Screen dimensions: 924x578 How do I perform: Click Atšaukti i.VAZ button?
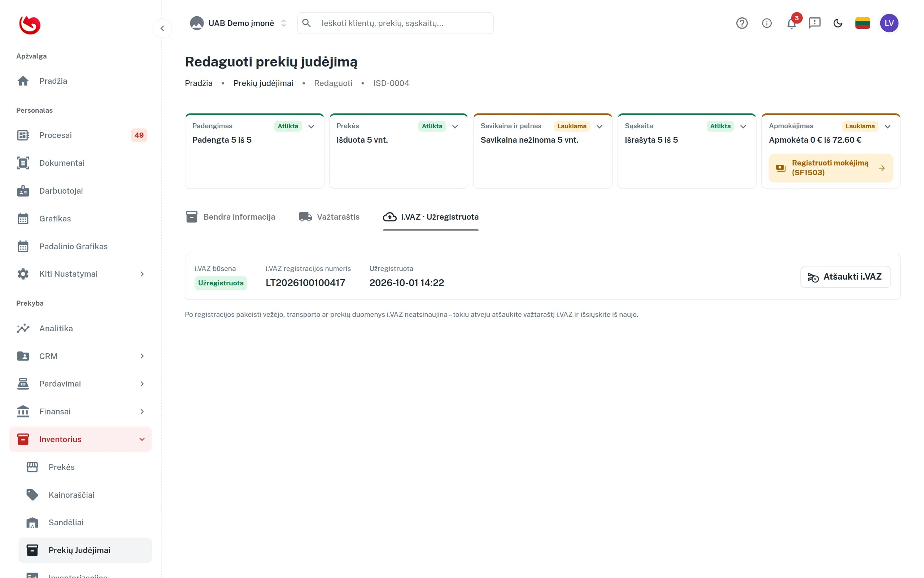point(845,277)
